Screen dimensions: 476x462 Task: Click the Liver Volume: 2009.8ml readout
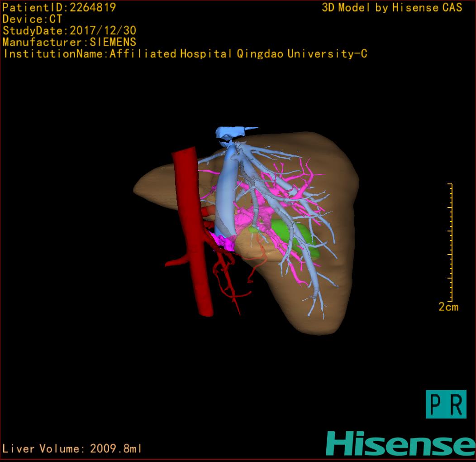pyautogui.click(x=72, y=449)
